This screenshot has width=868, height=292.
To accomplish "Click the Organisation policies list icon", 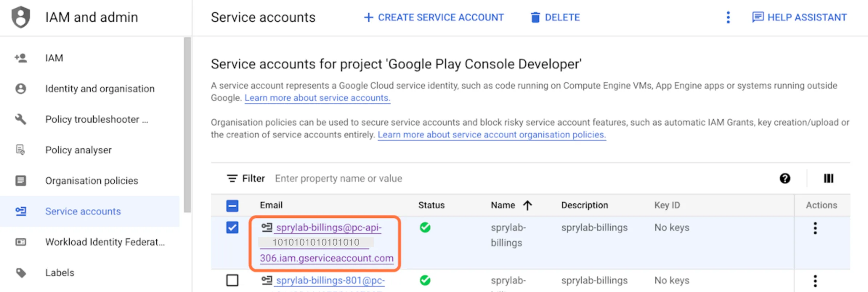I will (x=21, y=181).
